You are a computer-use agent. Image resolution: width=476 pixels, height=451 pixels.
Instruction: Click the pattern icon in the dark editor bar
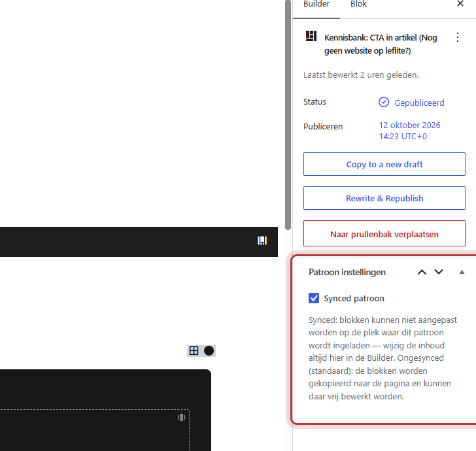pos(262,241)
